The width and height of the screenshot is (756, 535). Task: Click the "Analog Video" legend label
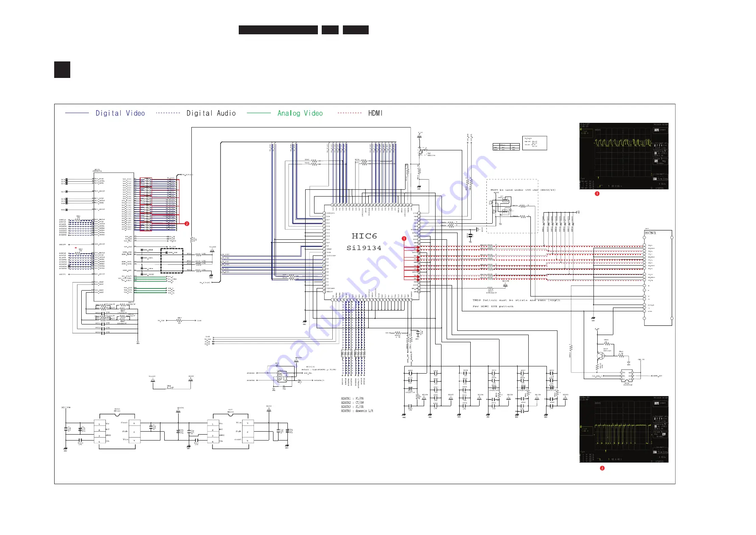tap(300, 113)
